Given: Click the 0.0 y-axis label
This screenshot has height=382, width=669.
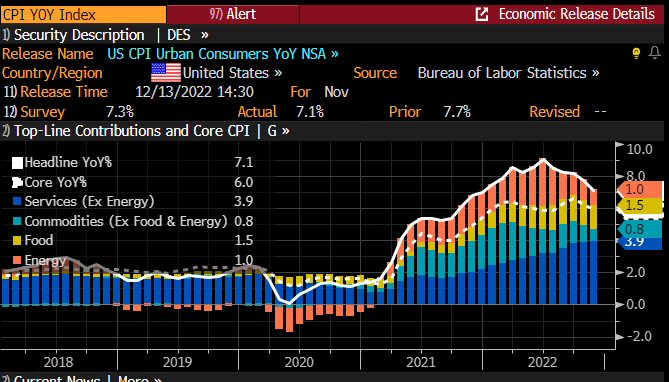Looking at the screenshot, I should (636, 305).
